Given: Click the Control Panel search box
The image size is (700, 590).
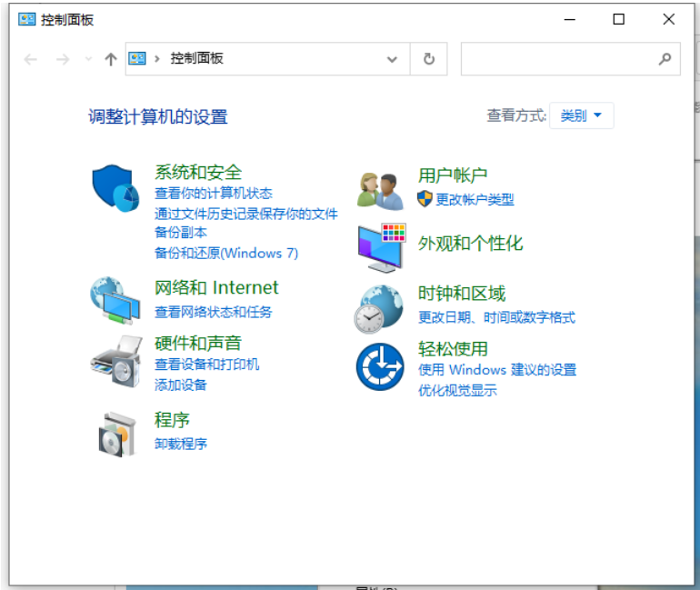Looking at the screenshot, I should pos(559,59).
